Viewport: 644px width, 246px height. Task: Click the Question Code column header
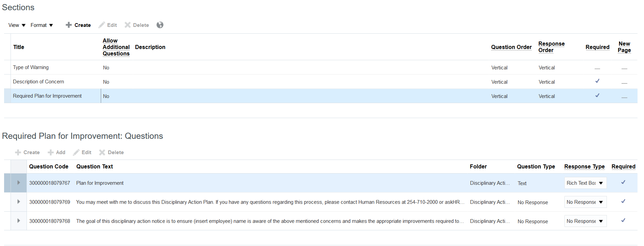[x=49, y=166]
